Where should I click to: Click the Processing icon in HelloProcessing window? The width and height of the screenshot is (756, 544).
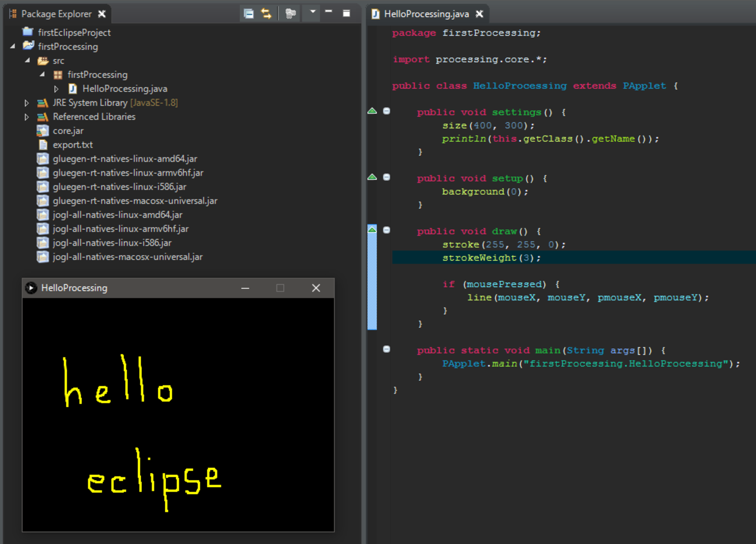pyautogui.click(x=31, y=288)
